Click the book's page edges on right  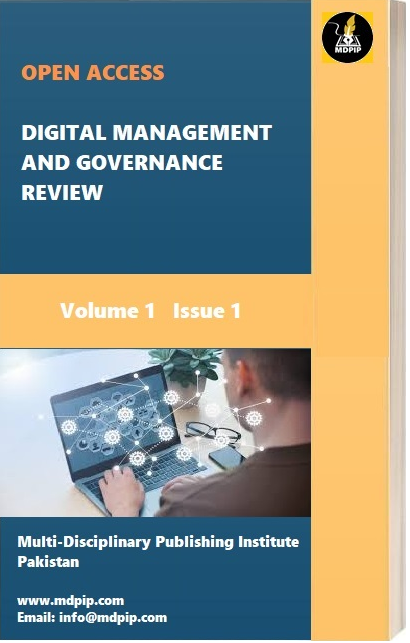click(399, 320)
